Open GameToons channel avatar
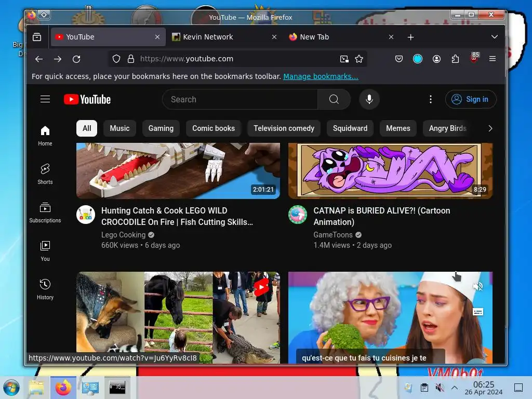Viewport: 532px width, 399px height. [298, 215]
